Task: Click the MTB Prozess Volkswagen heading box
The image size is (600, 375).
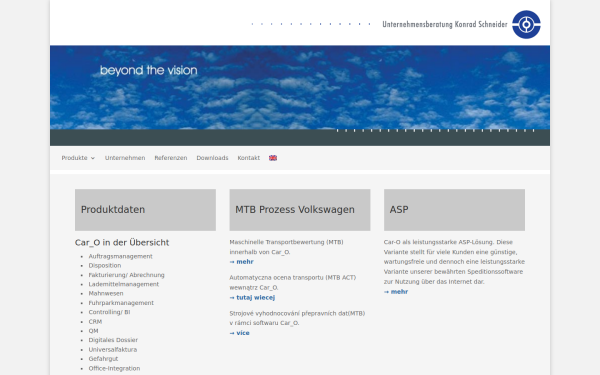Action: click(300, 210)
